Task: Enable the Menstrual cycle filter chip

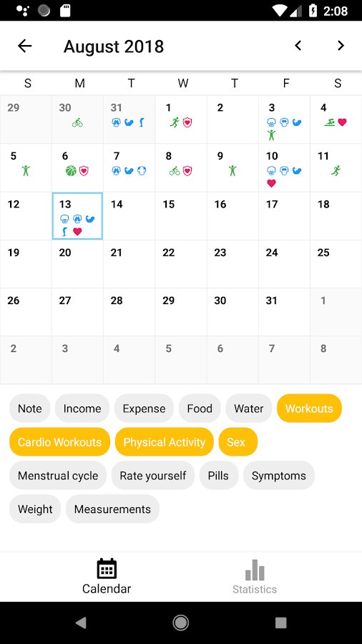Action: [58, 476]
